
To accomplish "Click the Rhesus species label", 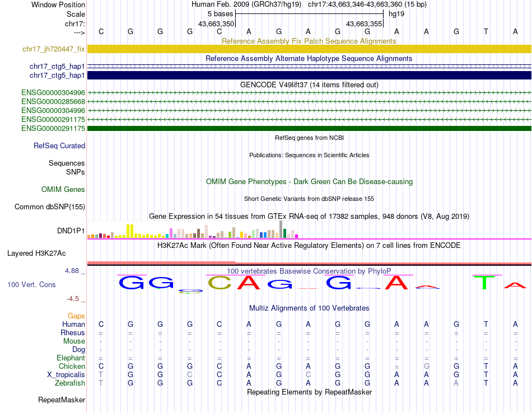I will tap(73, 333).
